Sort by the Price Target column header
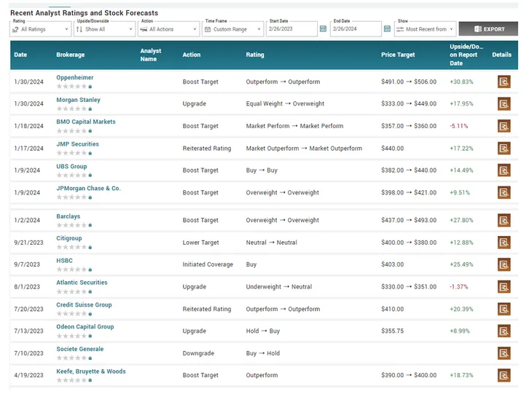The width and height of the screenshot is (532, 394). [x=398, y=55]
